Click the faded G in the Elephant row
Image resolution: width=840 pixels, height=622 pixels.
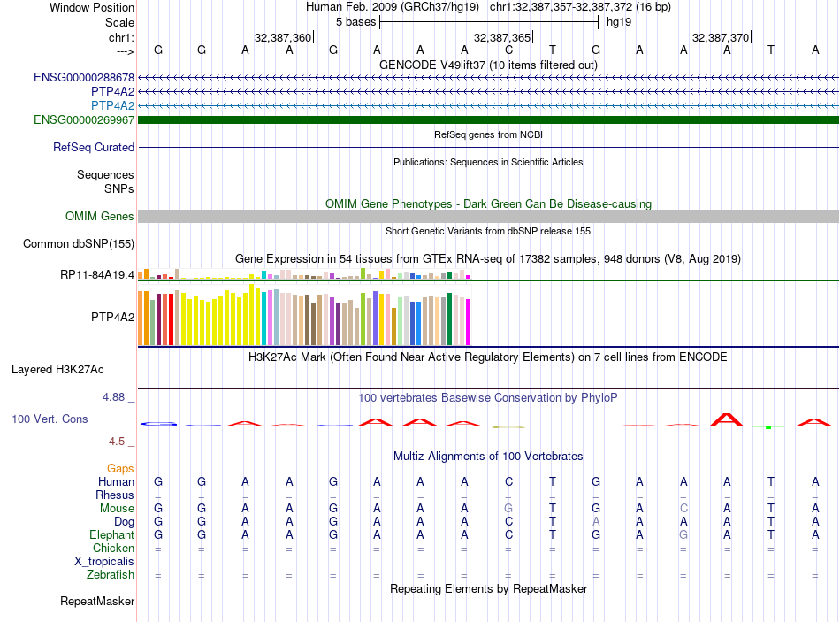tap(683, 534)
